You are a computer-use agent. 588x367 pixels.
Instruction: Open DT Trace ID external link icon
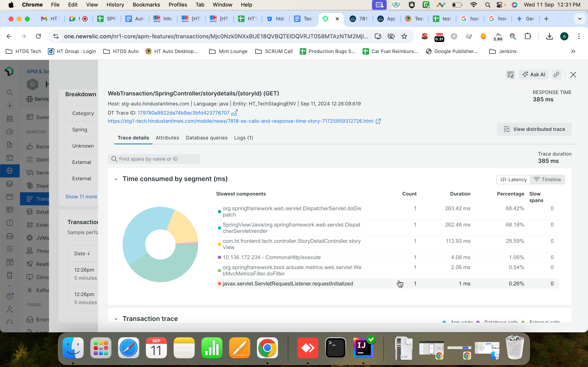pos(234,113)
